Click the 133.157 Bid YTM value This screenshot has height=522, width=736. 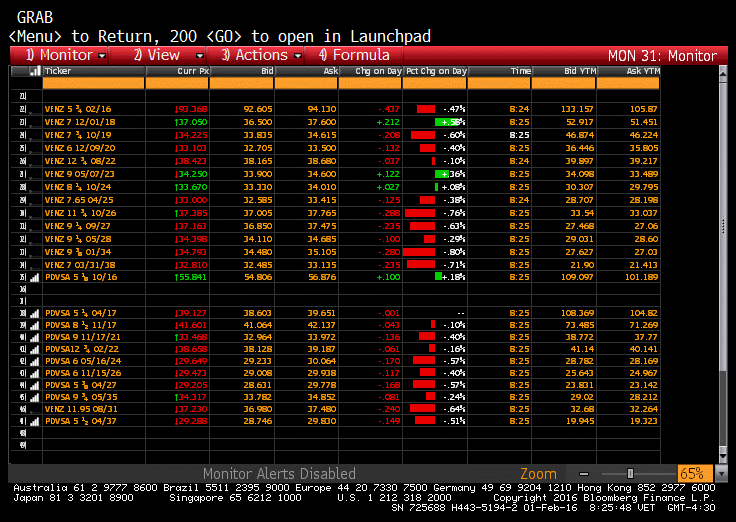(577, 109)
